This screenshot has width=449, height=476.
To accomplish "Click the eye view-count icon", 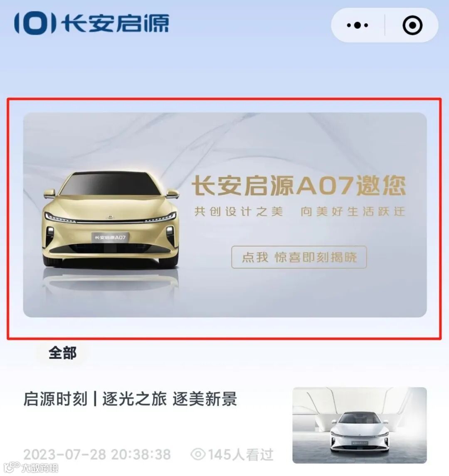I will [x=198, y=454].
